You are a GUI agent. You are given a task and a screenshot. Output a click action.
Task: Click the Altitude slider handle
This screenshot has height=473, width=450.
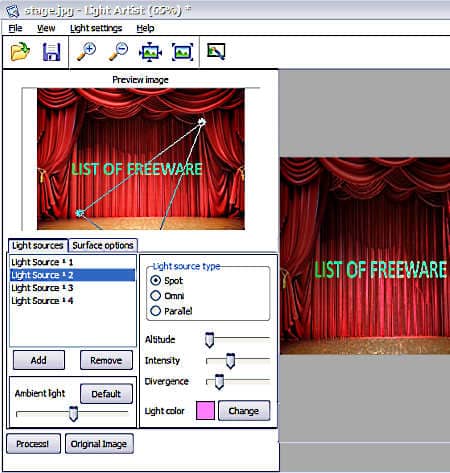[209, 340]
